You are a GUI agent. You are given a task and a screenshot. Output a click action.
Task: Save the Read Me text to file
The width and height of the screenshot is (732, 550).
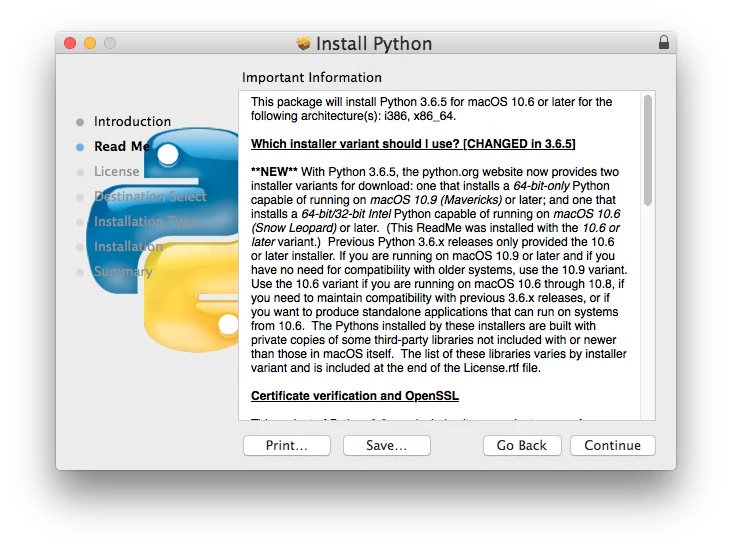pyautogui.click(x=387, y=445)
